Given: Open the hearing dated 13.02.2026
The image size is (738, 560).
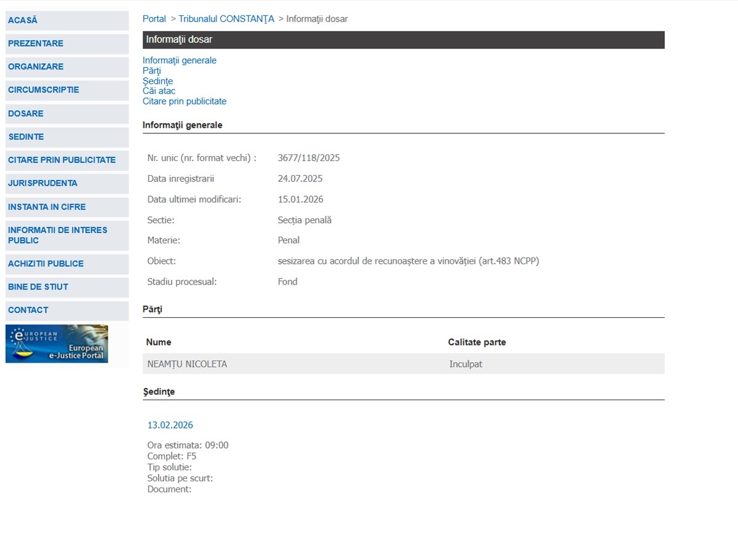Looking at the screenshot, I should [170, 425].
